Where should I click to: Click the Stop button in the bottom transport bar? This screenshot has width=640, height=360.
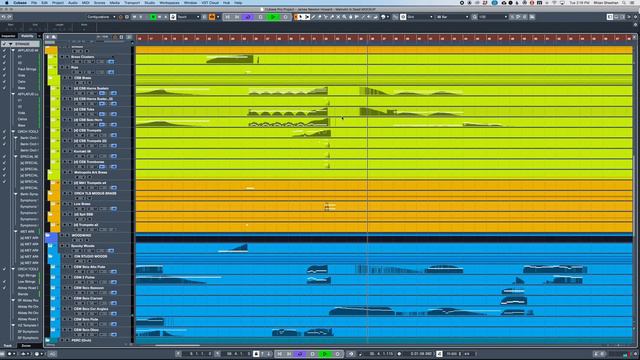coord(313,354)
